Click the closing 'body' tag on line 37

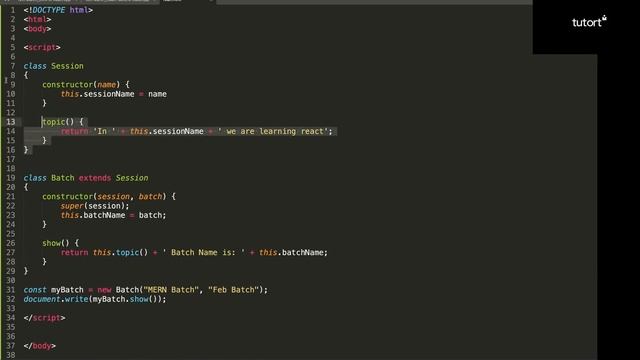40,346
